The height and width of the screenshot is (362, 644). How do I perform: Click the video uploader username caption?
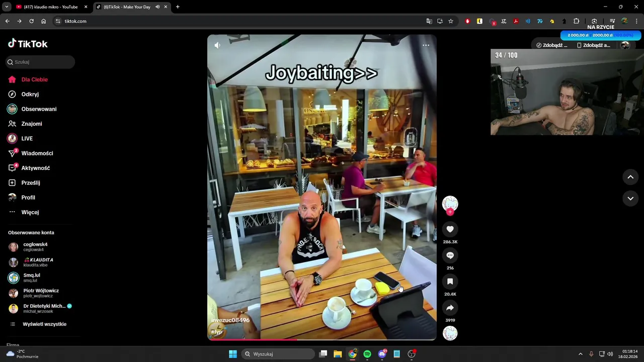click(230, 320)
